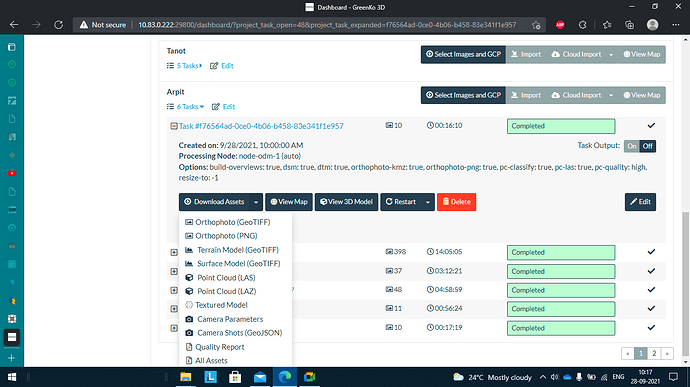Image resolution: width=690 pixels, height=387 pixels.
Task: Reload the dashboard page
Action: pyautogui.click(x=59, y=25)
